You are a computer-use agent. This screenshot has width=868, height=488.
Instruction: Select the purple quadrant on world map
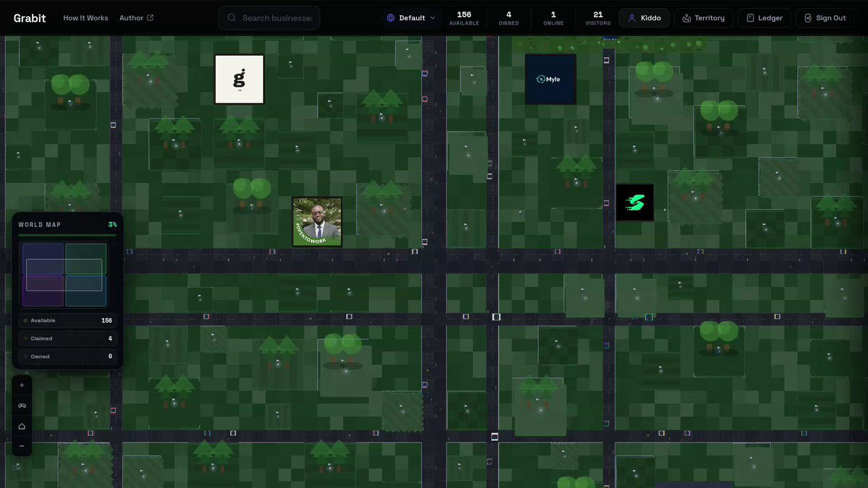tap(43, 291)
